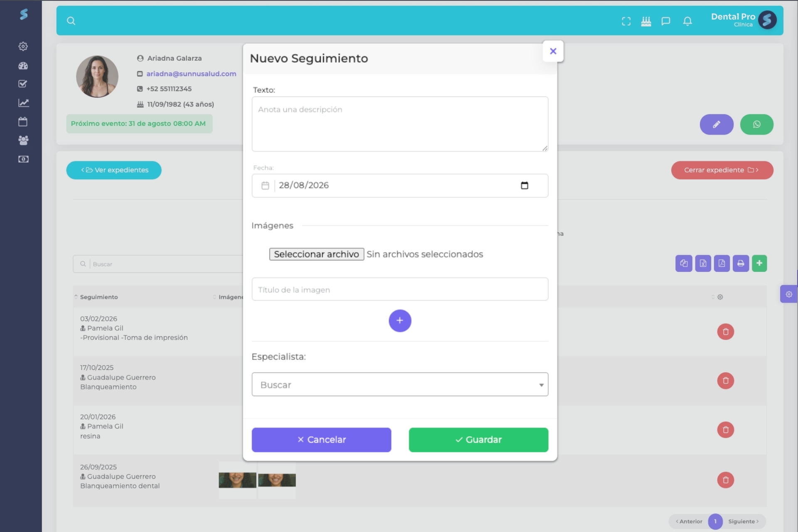The width and height of the screenshot is (798, 532).
Task: Focus the Título de la imagen field
Action: (400, 289)
